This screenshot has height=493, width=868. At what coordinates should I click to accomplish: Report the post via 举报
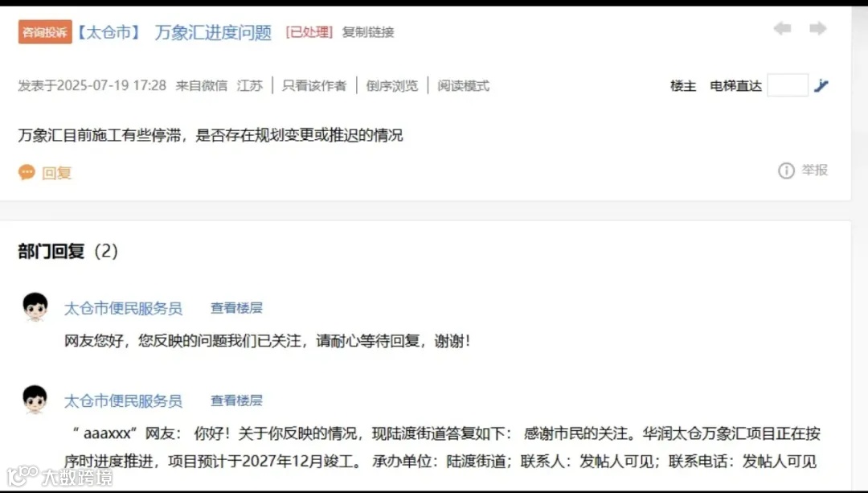[x=815, y=170]
